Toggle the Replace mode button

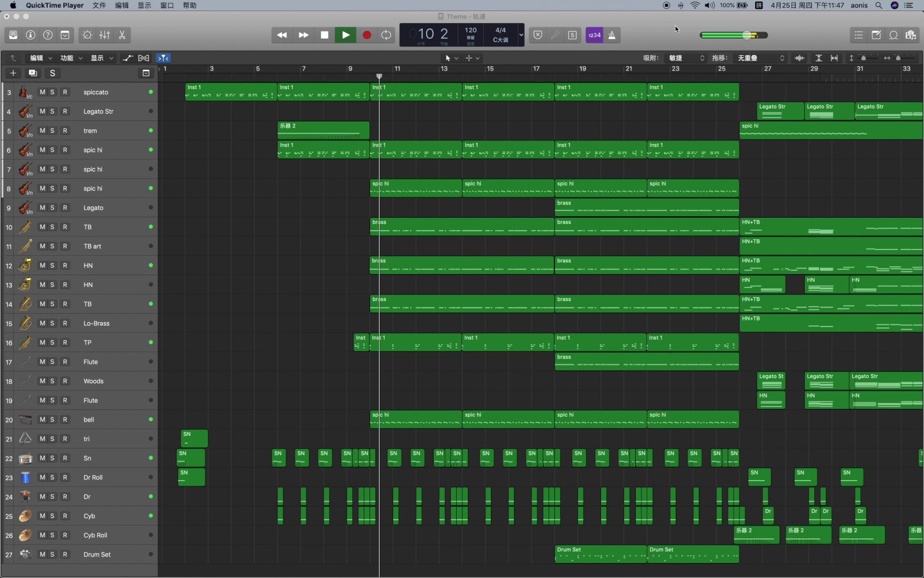(x=538, y=35)
